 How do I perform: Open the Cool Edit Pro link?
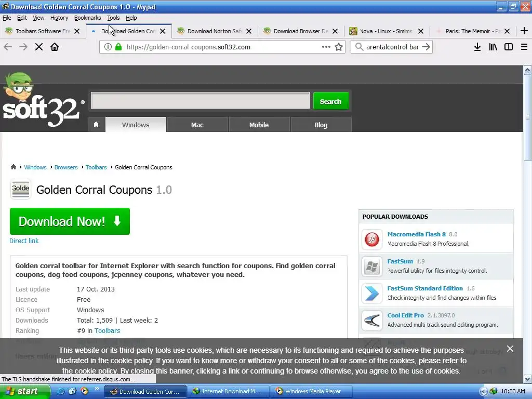pos(405,315)
